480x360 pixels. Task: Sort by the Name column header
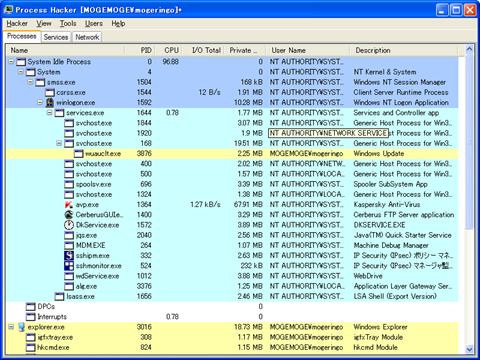tap(66, 50)
